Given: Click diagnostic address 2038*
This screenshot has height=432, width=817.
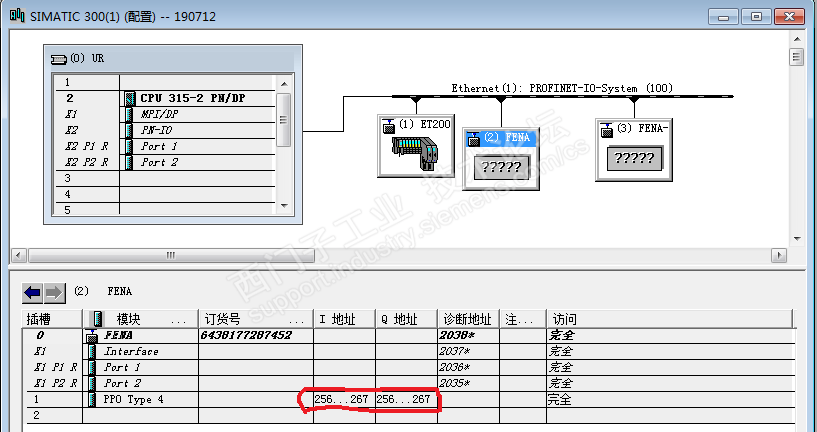Looking at the screenshot, I should coord(455,336).
